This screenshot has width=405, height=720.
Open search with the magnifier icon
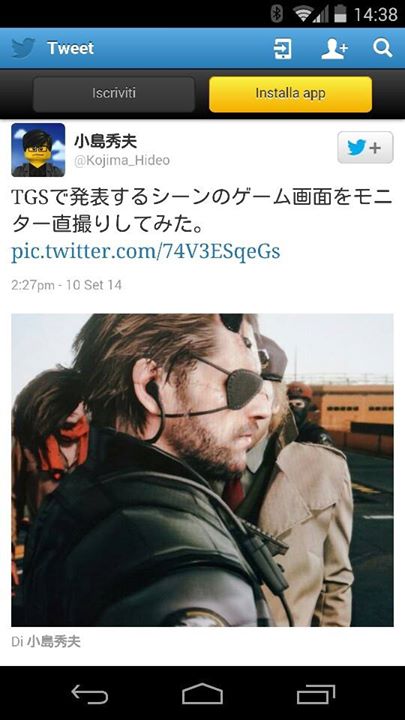(382, 48)
